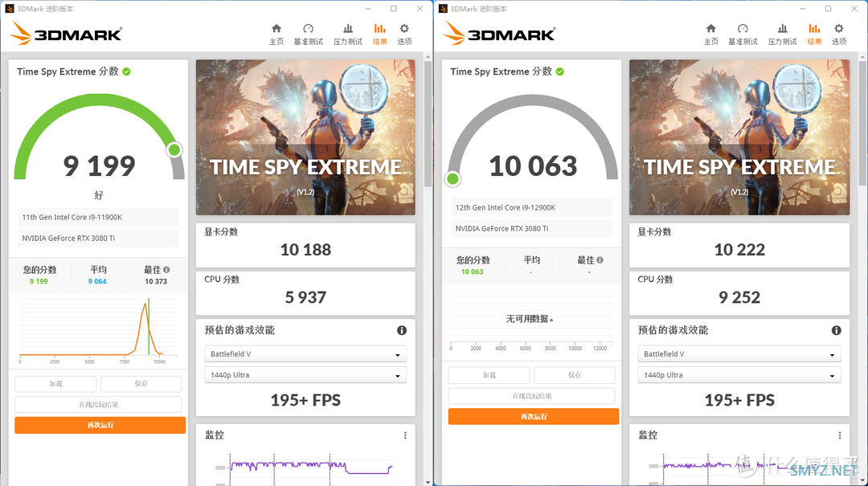The width and height of the screenshot is (868, 486).
Task: Expand Battlefield V game dropdown, left window
Action: 305,353
